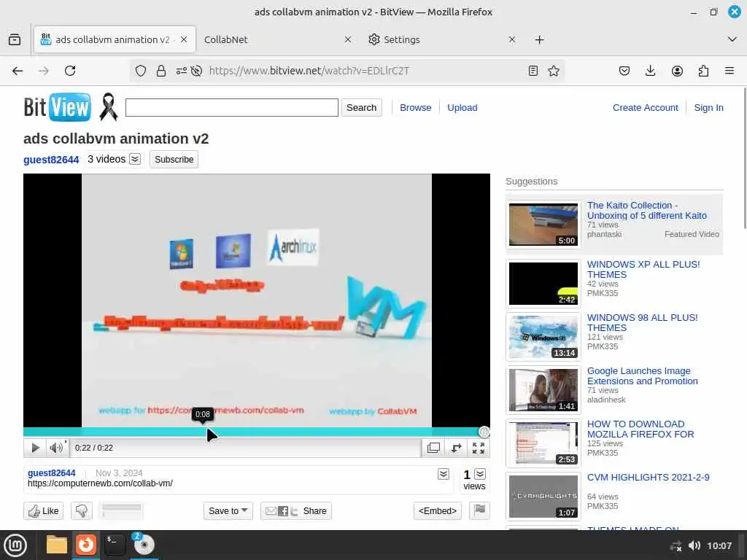This screenshot has width=747, height=560.
Task: Enter fullscreen with the expand arrows icon
Action: tap(479, 448)
